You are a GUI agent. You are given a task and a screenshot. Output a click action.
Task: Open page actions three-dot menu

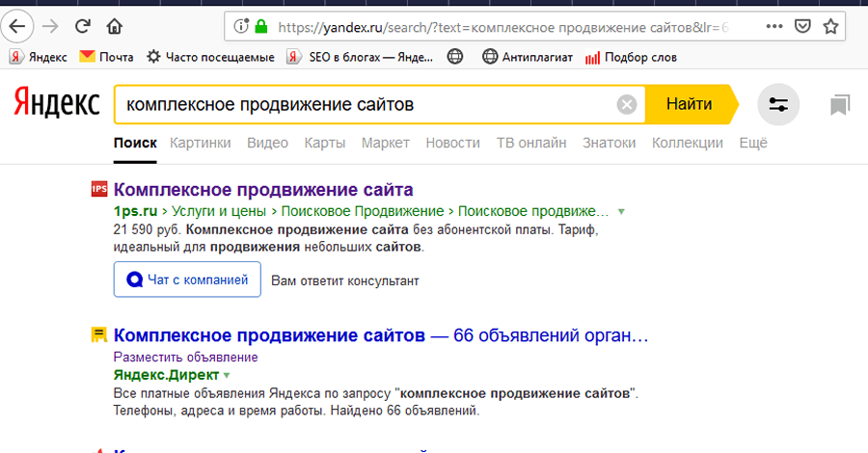click(x=774, y=26)
